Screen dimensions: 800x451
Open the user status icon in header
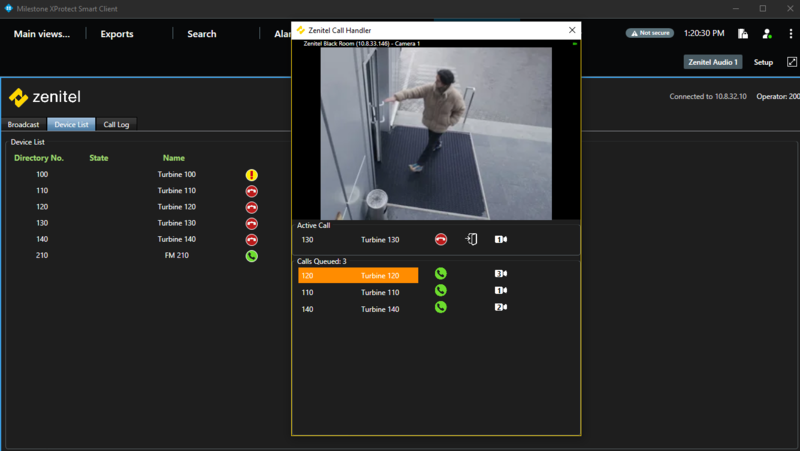click(x=767, y=34)
